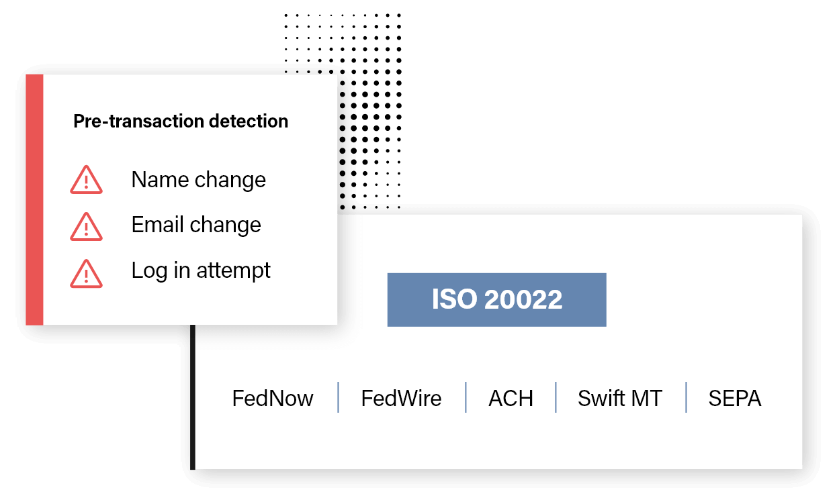Screen dimensions: 837x504
Task: Choose the ACH label
Action: pyautogui.click(x=511, y=398)
